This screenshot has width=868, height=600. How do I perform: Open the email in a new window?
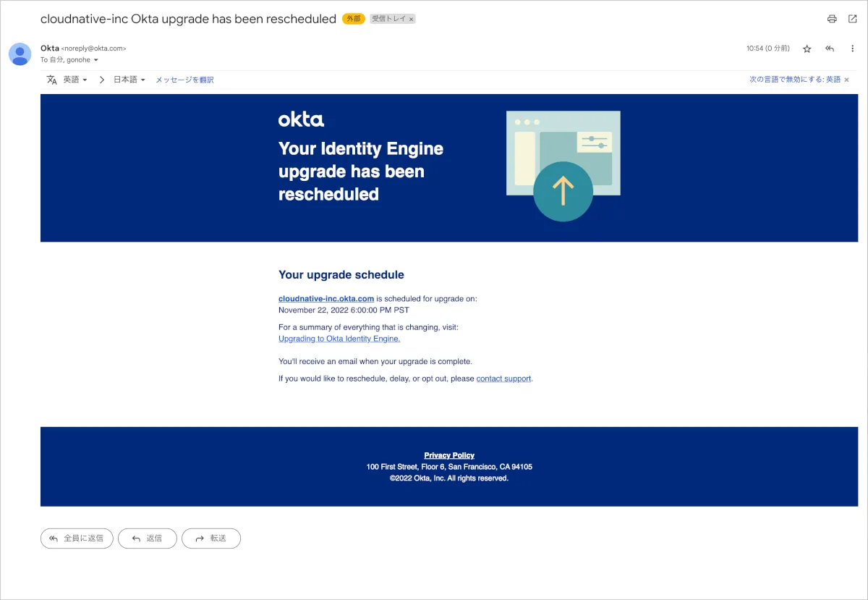pos(852,19)
